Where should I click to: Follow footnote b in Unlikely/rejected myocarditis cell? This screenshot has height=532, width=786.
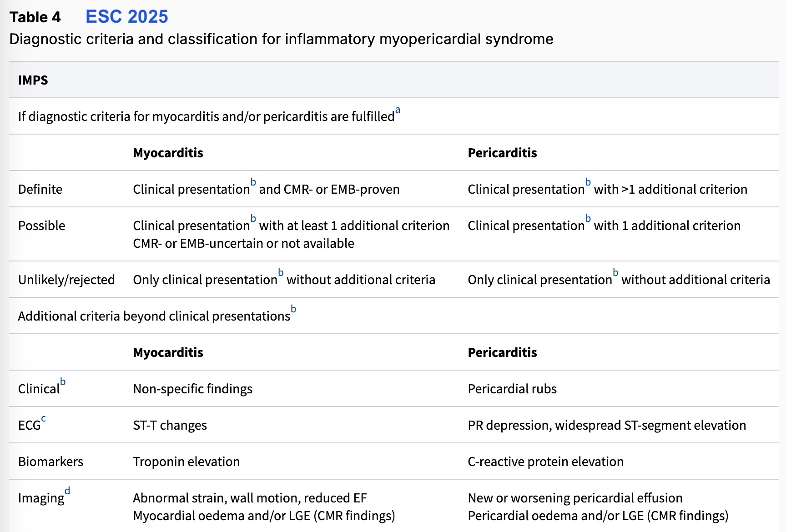pyautogui.click(x=281, y=273)
